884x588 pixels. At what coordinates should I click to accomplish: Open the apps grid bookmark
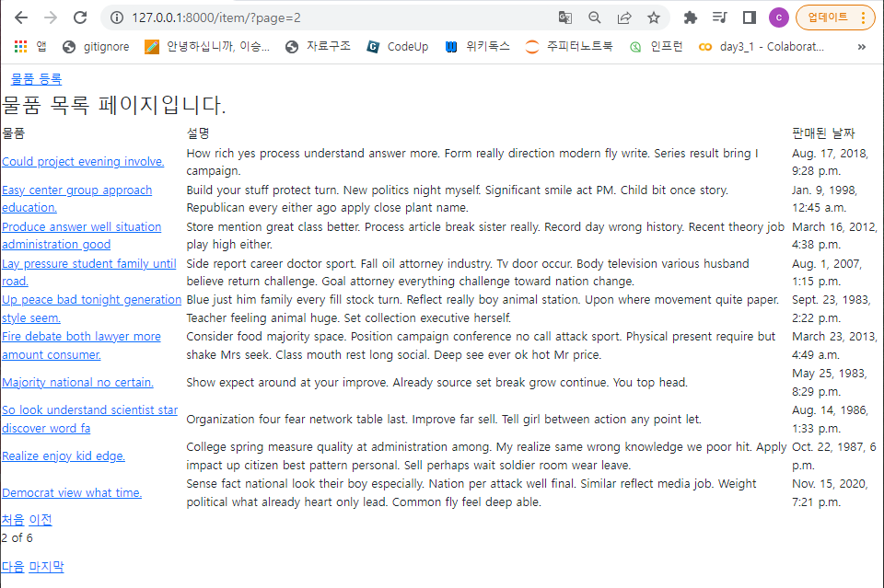pyautogui.click(x=29, y=47)
